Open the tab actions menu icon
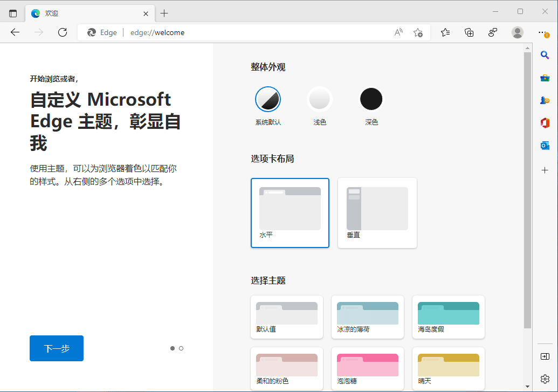 coord(13,13)
